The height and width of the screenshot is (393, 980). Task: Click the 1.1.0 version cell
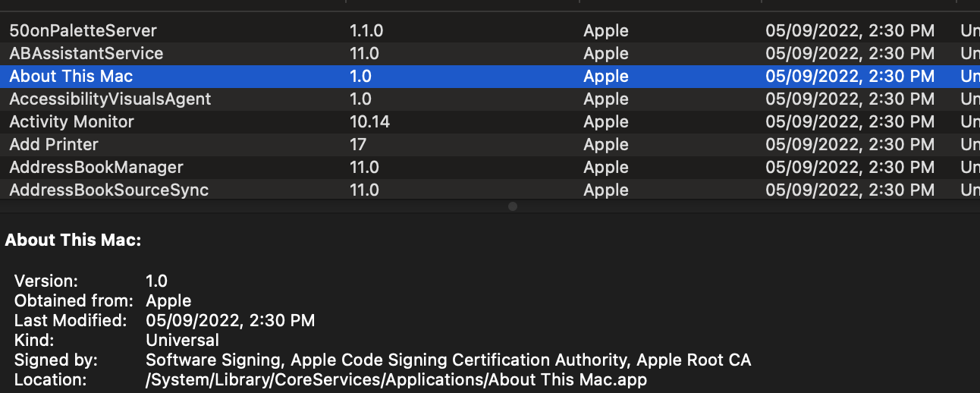[366, 31]
